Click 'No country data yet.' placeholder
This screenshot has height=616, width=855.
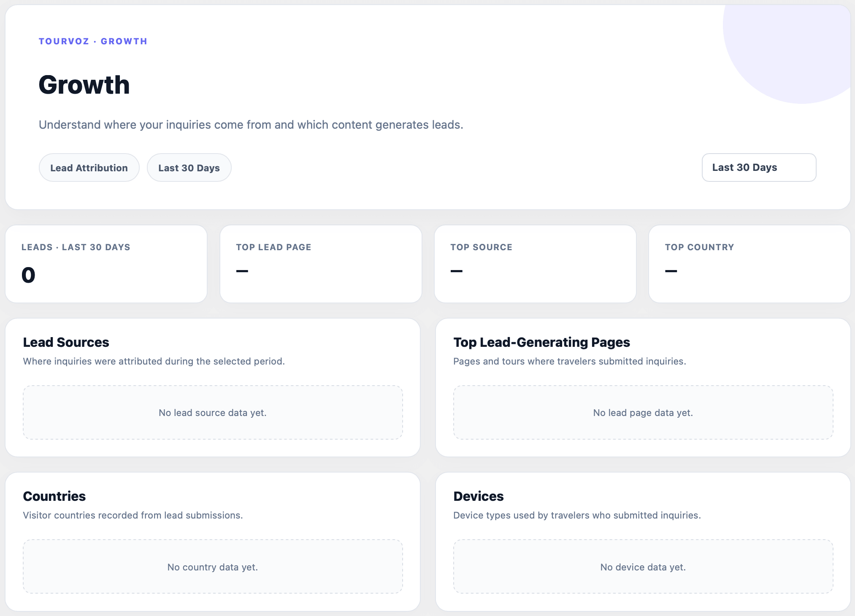[x=213, y=567]
